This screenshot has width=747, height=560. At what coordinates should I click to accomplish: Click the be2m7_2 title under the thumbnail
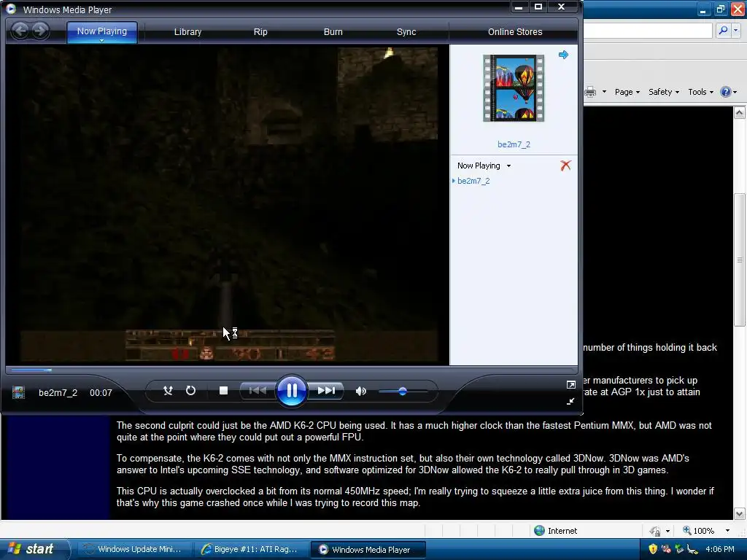click(x=514, y=144)
